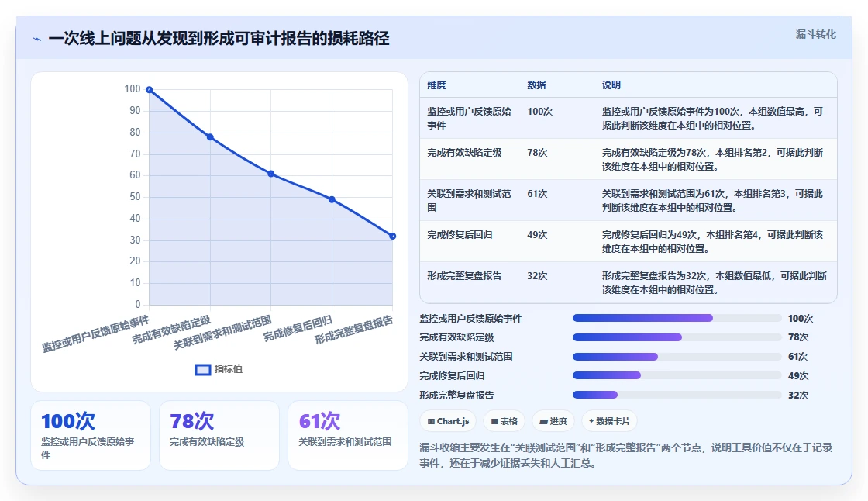The image size is (868, 501).
Task: Open the 100次 data card
Action: click(91, 436)
